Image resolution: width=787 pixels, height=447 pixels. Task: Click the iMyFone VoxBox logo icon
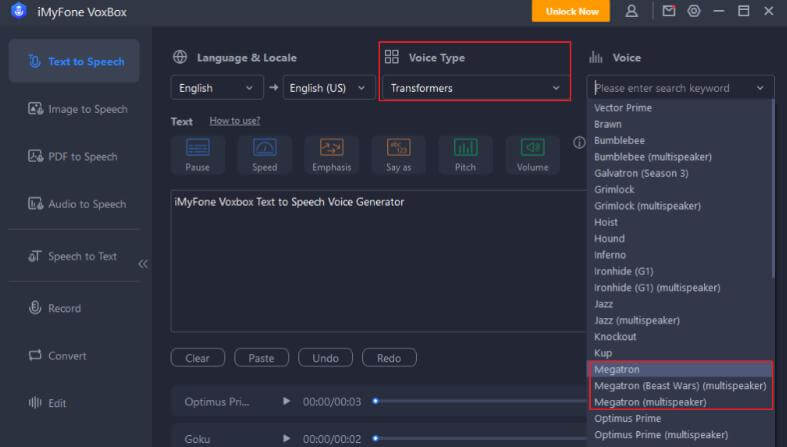tap(19, 11)
